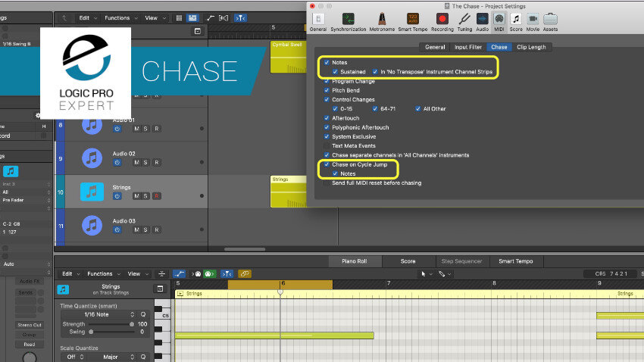Click Stereo Out output slot
This screenshot has width=644, height=362.
click(29, 325)
